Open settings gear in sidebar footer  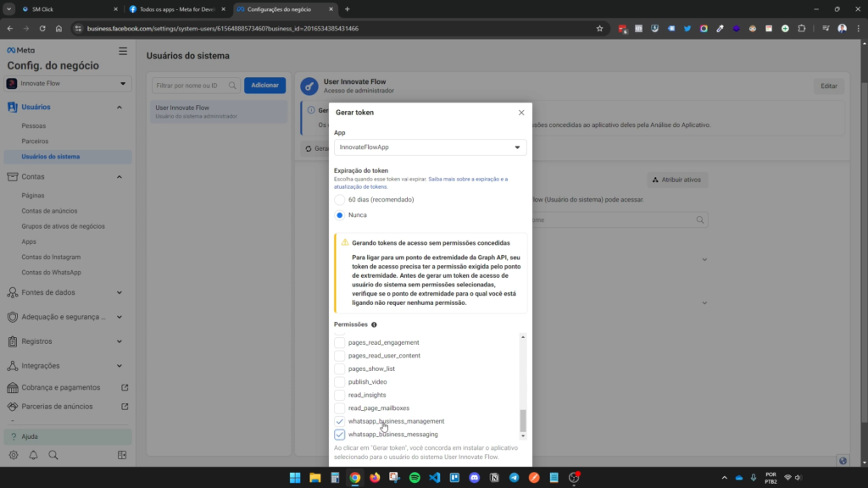(x=14, y=455)
